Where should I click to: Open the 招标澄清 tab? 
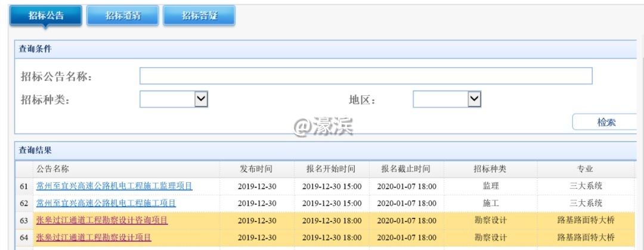pos(122,16)
